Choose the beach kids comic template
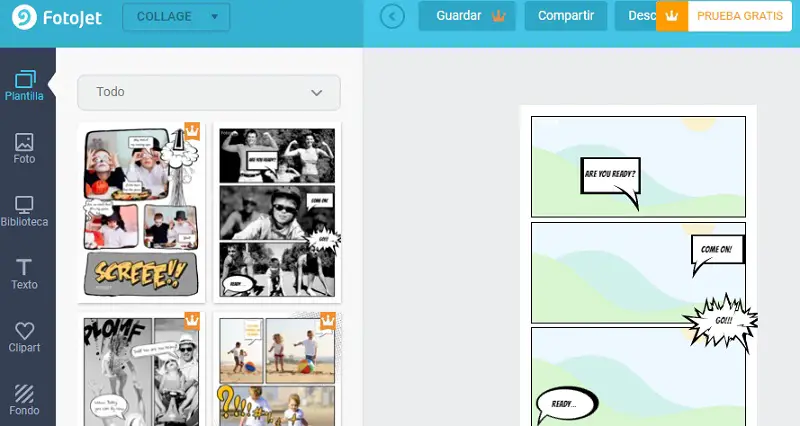Screen dimensions: 800x426 tap(277, 369)
